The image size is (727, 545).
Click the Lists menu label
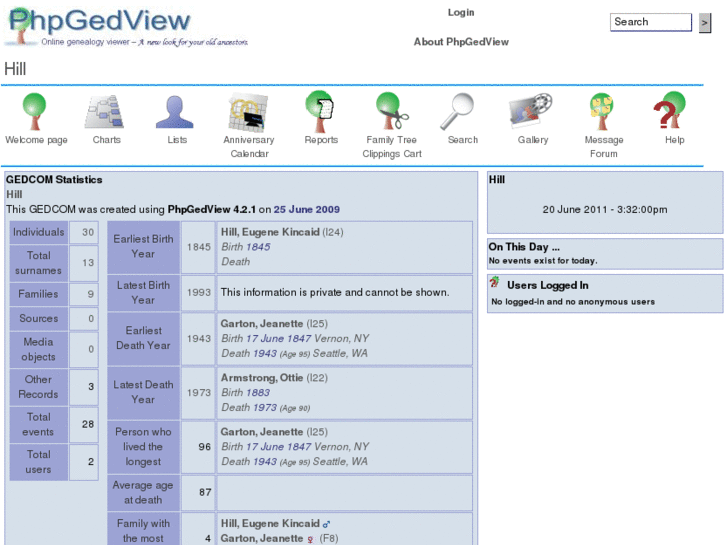pyautogui.click(x=177, y=140)
